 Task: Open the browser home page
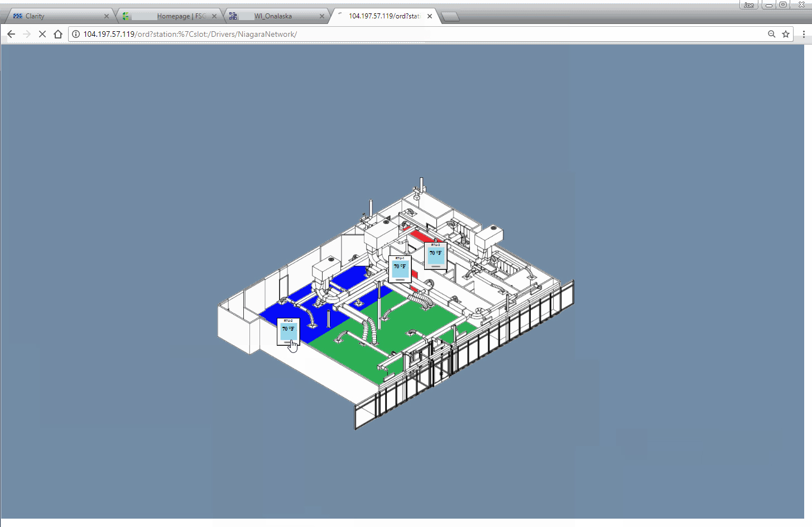[x=58, y=34]
